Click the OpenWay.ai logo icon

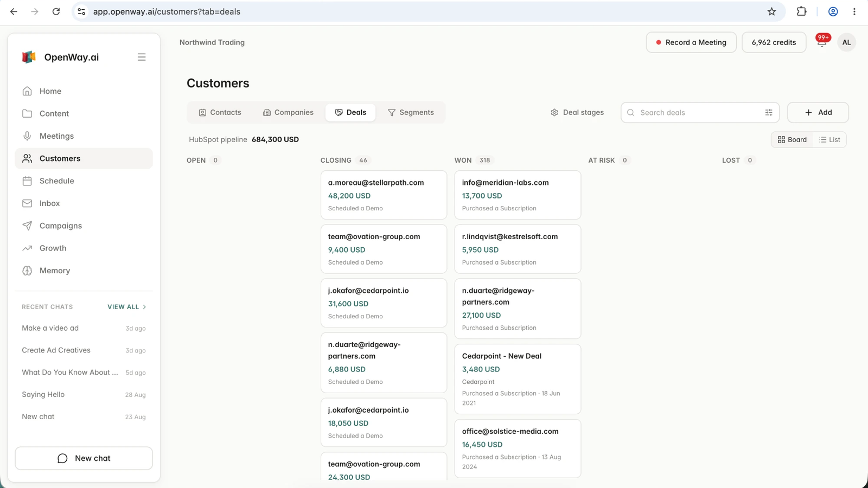pos(29,57)
